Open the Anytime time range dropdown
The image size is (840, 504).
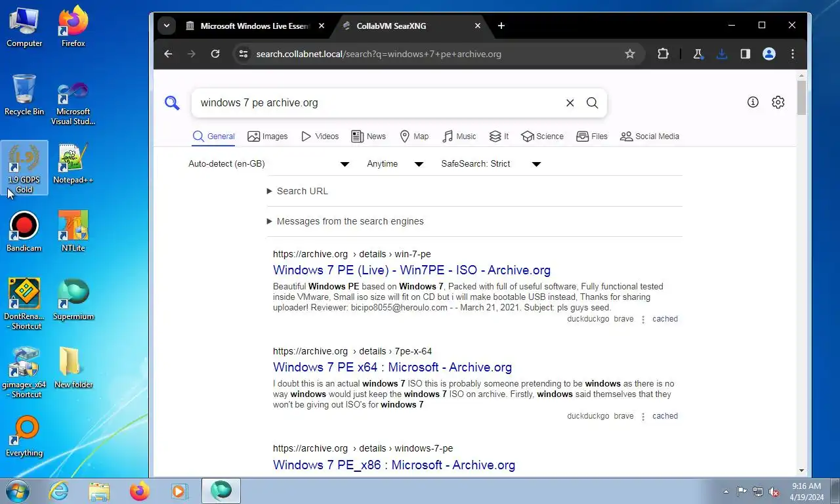395,164
